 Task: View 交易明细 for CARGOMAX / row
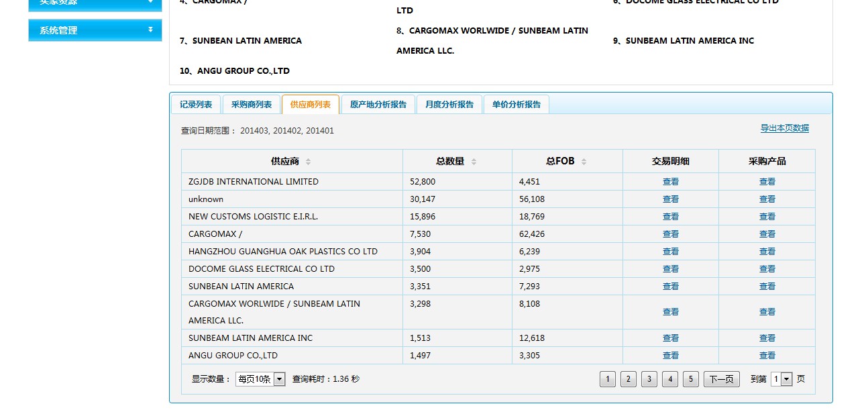click(x=671, y=234)
